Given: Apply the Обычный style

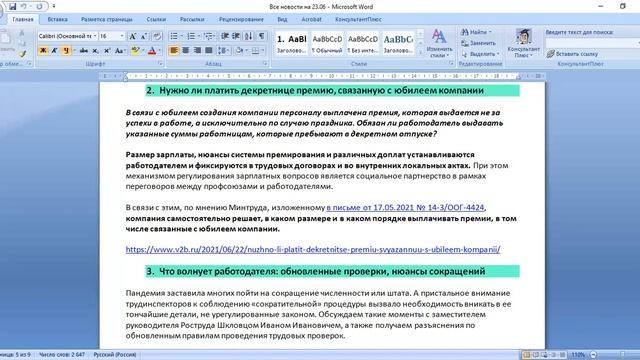Looking at the screenshot, I should (x=327, y=43).
